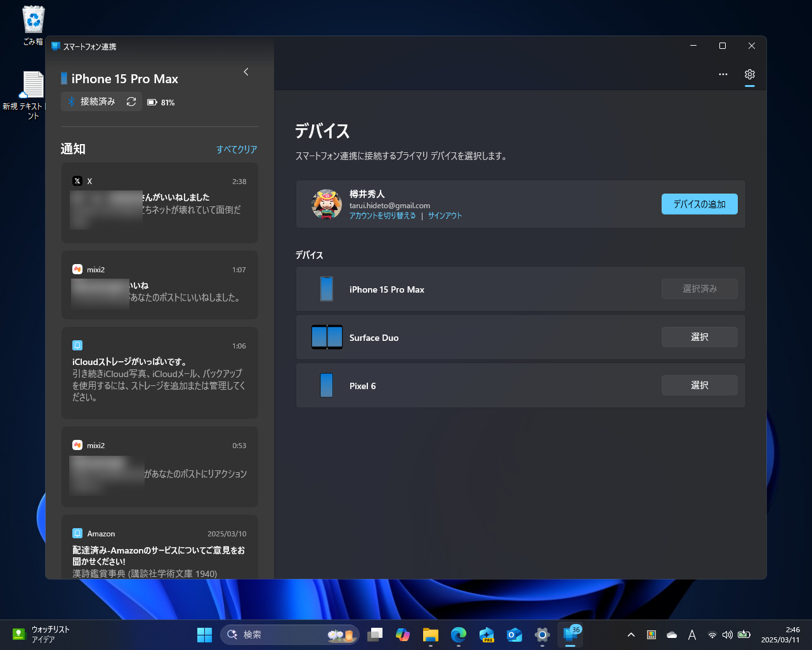This screenshot has width=812, height=650.
Task: Switch account via アカウントを切り替える link
Action: click(383, 216)
